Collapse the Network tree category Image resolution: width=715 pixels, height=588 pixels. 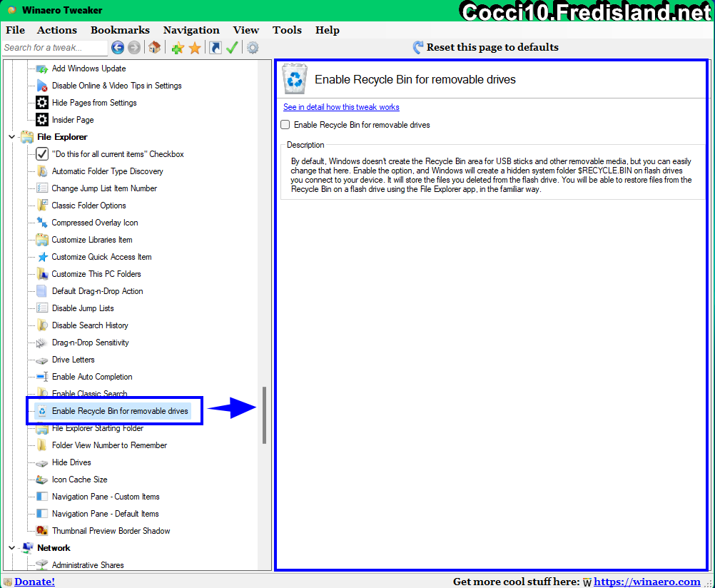click(x=12, y=548)
